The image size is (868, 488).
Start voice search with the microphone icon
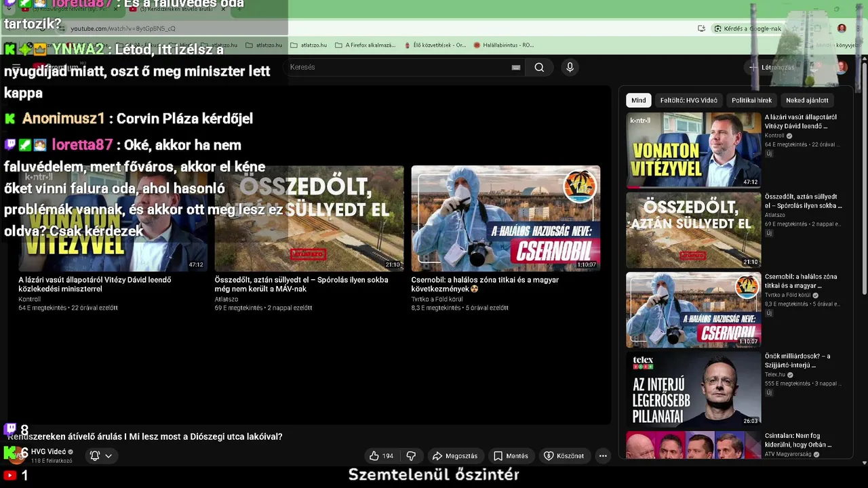[x=570, y=67]
